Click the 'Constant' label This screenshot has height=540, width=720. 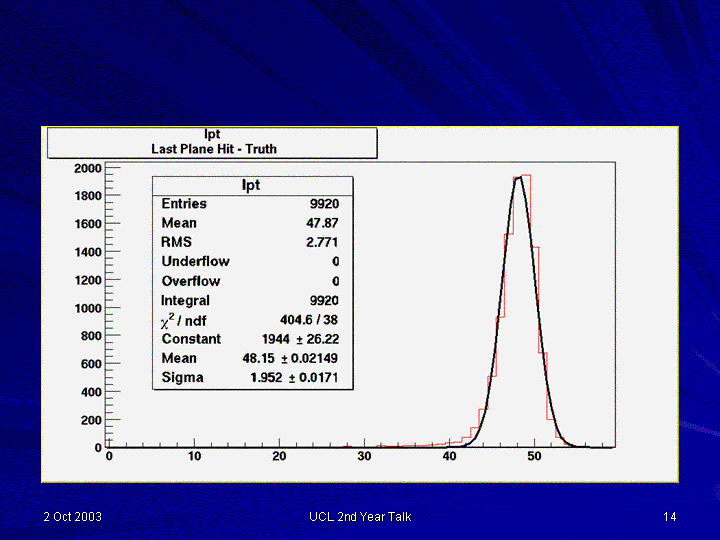point(191,339)
